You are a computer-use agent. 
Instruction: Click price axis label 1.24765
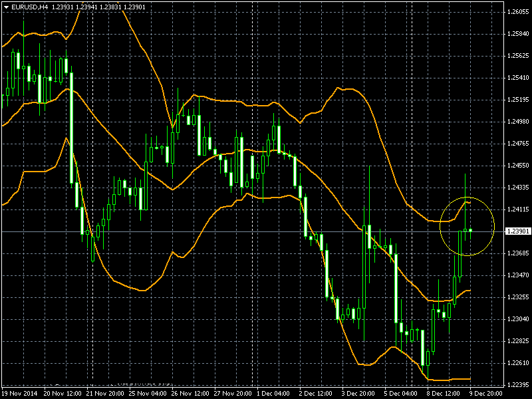518,144
